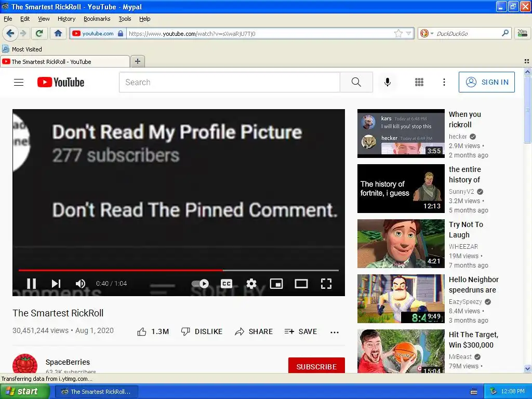This screenshot has width=532, height=399.
Task: Open the Tools menu
Action: (x=125, y=19)
